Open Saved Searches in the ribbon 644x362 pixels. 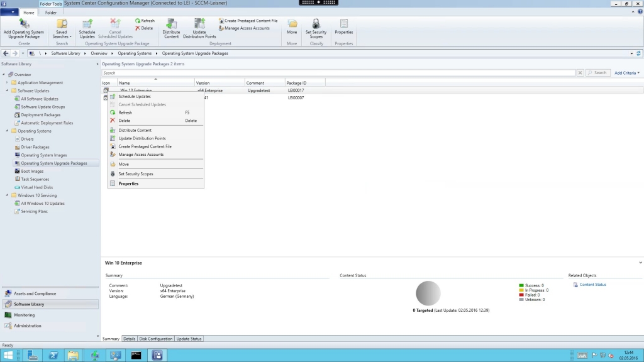click(62, 29)
